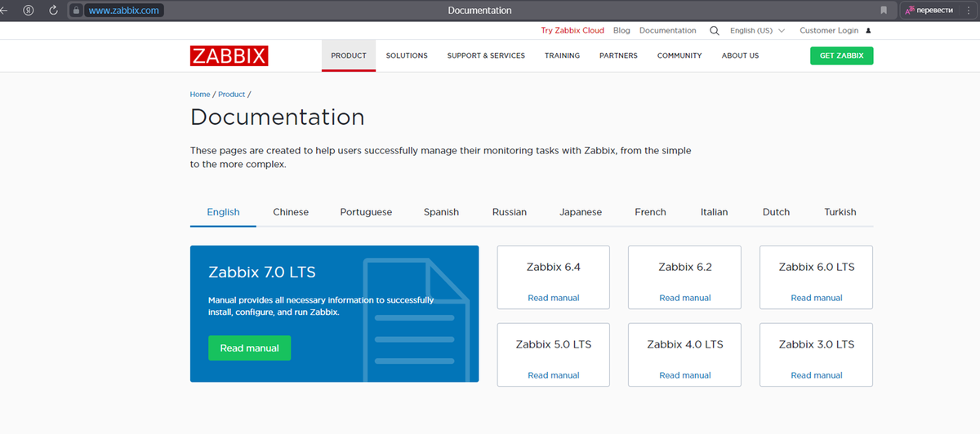Image resolution: width=980 pixels, height=434 pixels.
Task: Open the PARTNERS menu
Action: pos(618,55)
